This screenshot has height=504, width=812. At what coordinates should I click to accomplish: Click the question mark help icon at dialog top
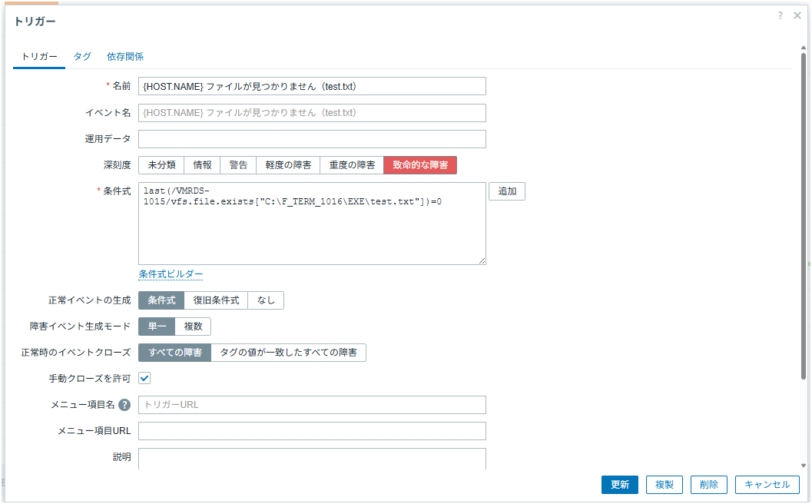point(781,16)
